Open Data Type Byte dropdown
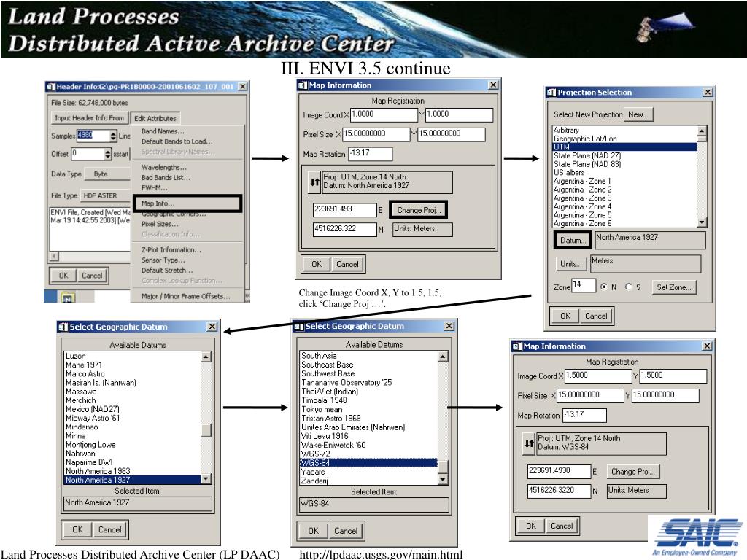This screenshot has height=560, width=747. pyautogui.click(x=107, y=174)
